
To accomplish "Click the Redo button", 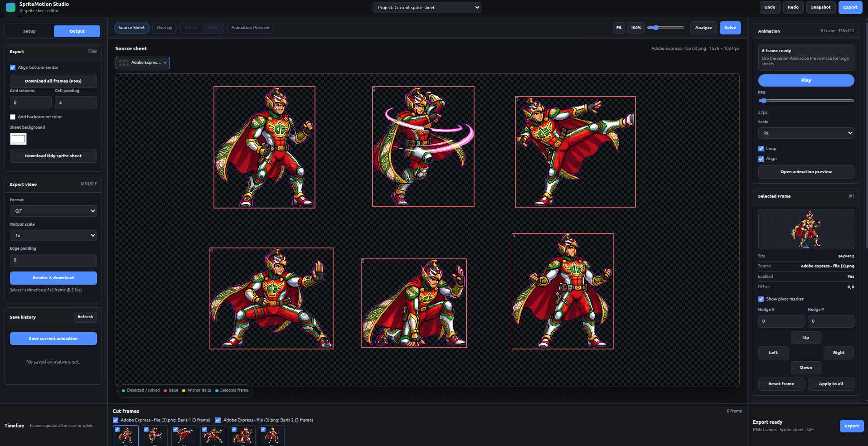I will click(x=793, y=7).
